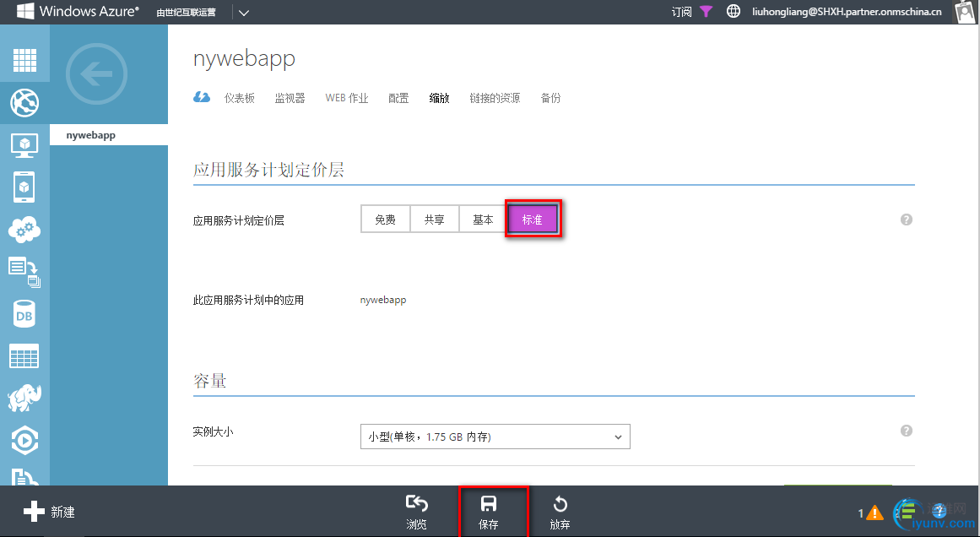Go back with the circled arrow
Viewport: 980px width, 537px height.
tap(96, 73)
